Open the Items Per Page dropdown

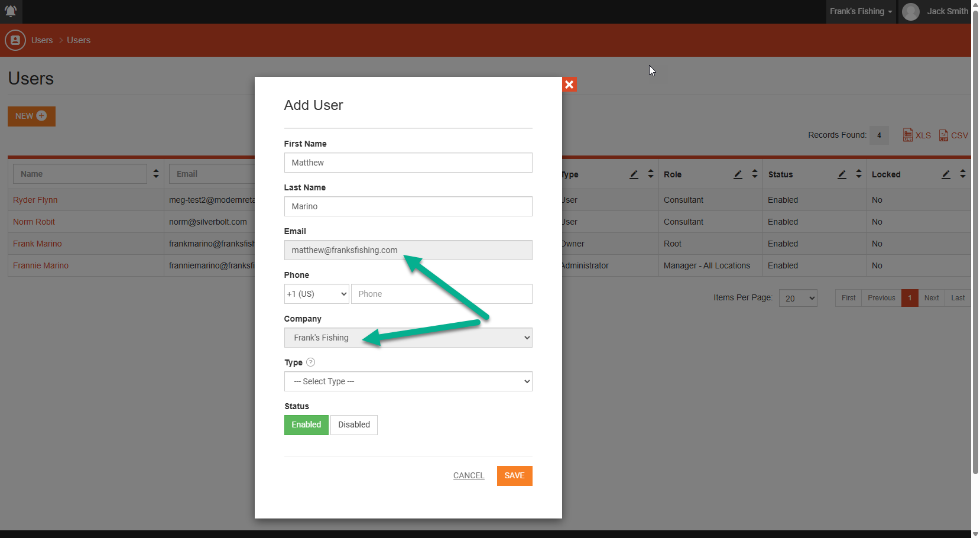tap(798, 298)
